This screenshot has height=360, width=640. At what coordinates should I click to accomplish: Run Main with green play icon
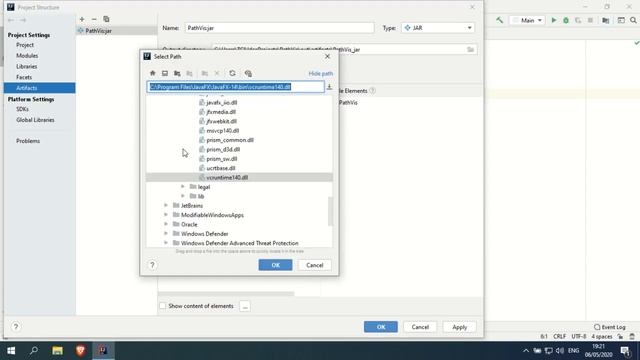pyautogui.click(x=554, y=20)
